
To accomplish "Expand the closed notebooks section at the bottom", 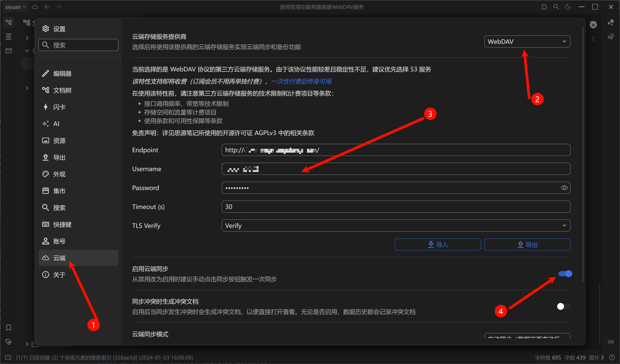I will point(27,344).
